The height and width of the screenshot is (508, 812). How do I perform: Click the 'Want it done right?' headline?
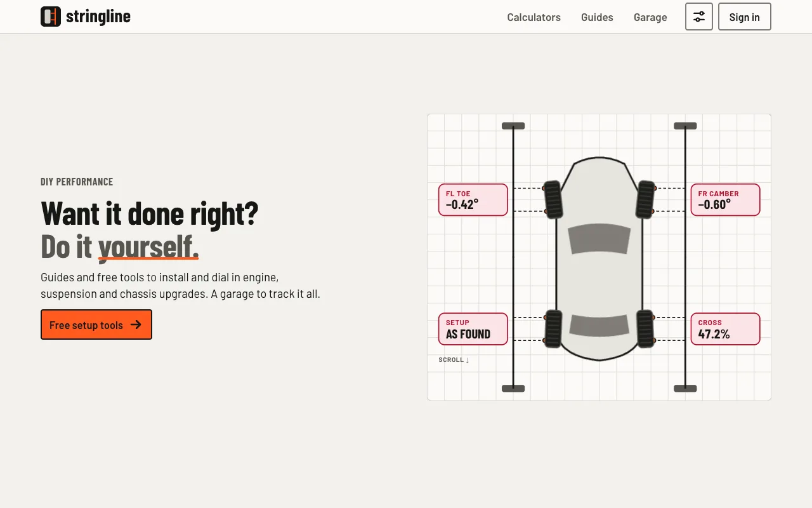click(x=150, y=213)
